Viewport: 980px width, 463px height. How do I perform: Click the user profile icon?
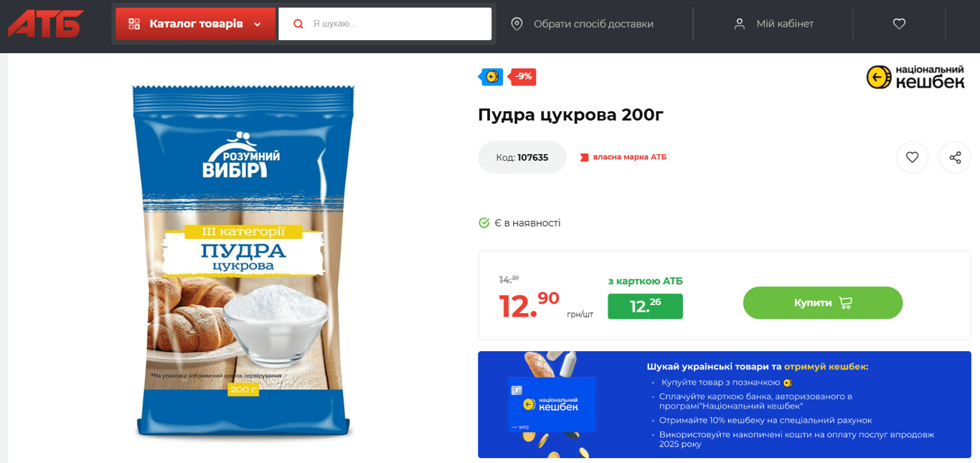(x=740, y=24)
